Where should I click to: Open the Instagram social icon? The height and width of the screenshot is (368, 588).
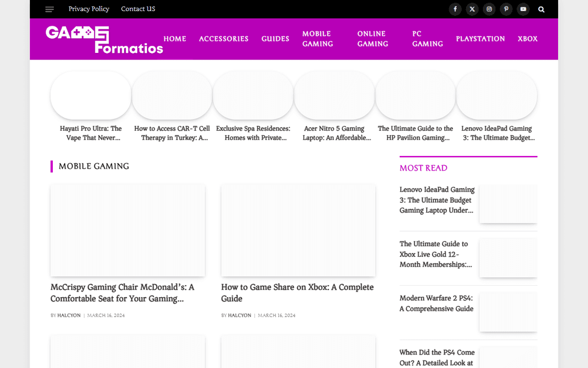click(489, 9)
